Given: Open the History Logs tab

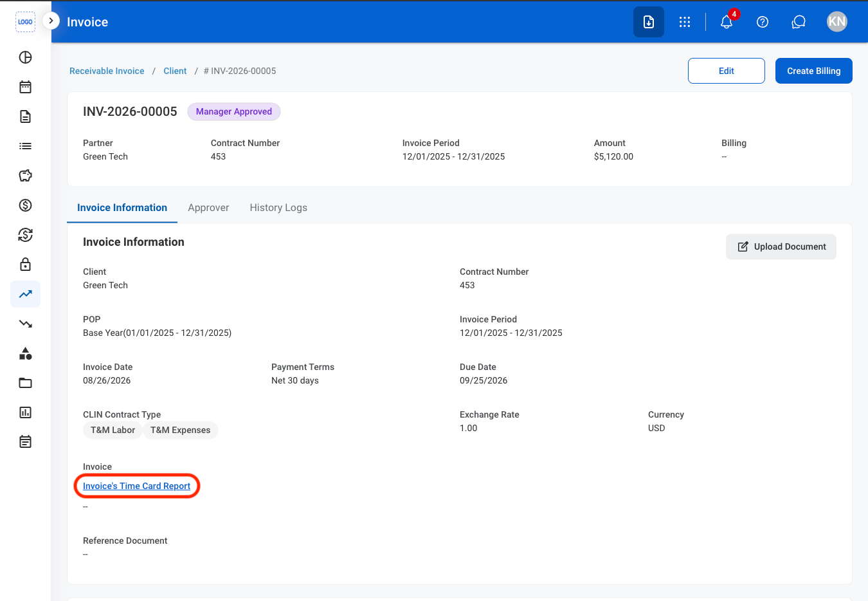Looking at the screenshot, I should [278, 208].
